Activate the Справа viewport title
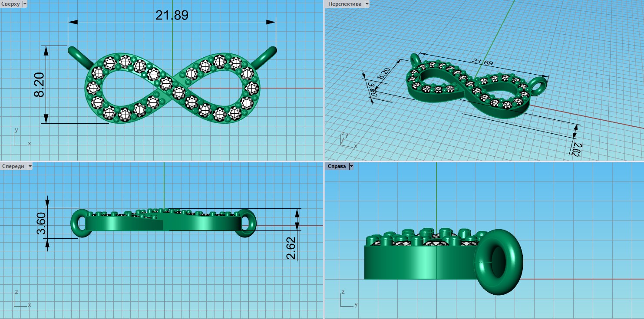 pos(337,166)
